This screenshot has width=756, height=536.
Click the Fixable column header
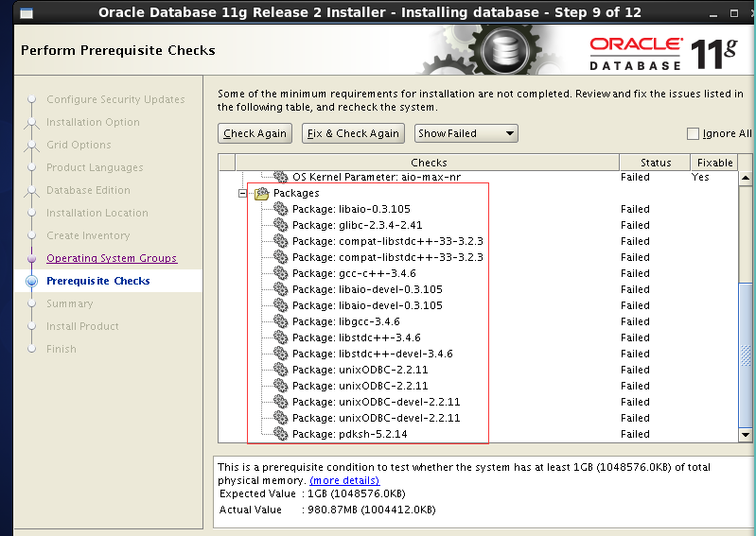tap(714, 163)
